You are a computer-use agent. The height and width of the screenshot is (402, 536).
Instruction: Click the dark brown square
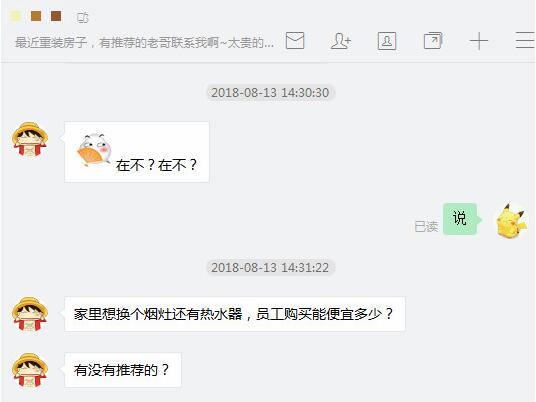coord(56,16)
